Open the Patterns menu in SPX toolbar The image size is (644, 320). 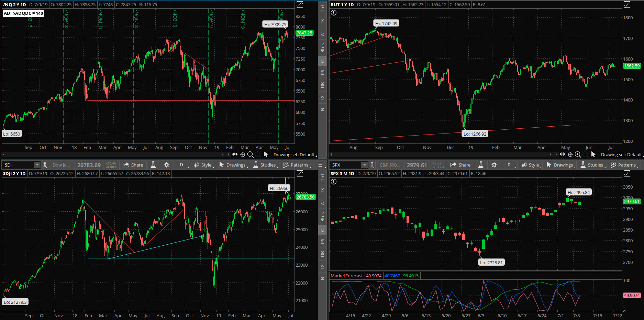(x=624, y=165)
